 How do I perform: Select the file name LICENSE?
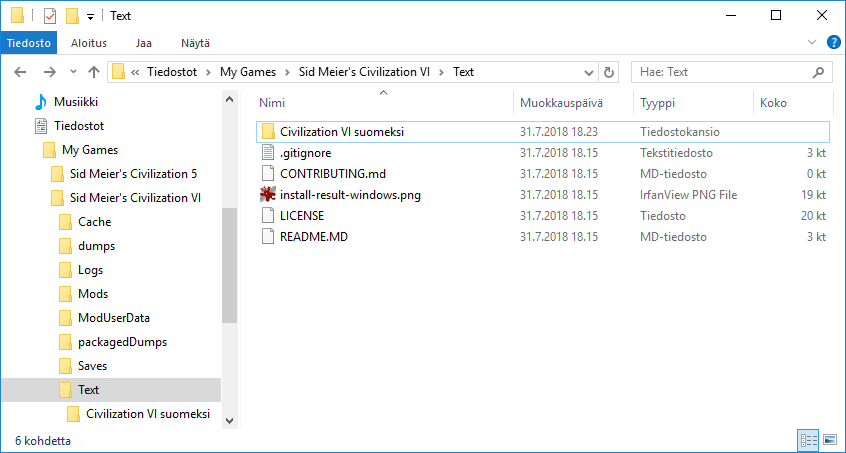point(302,216)
